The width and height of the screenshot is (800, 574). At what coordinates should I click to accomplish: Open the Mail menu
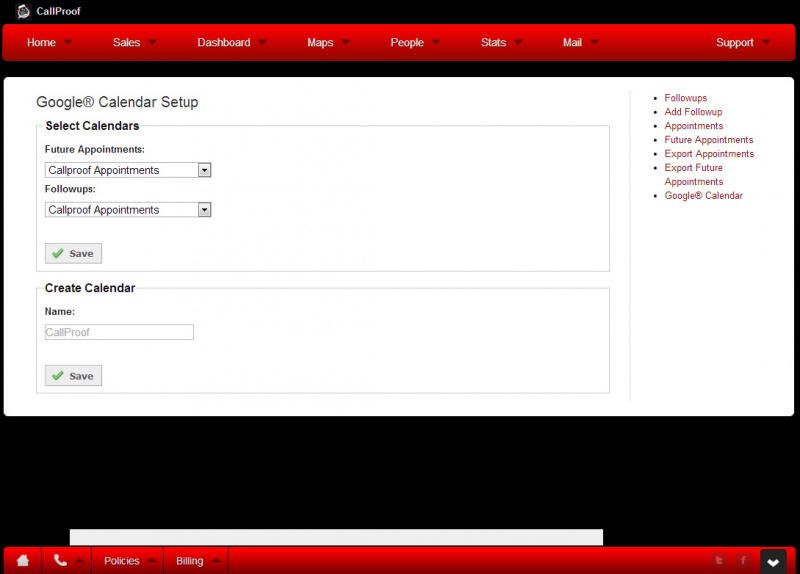click(x=580, y=42)
